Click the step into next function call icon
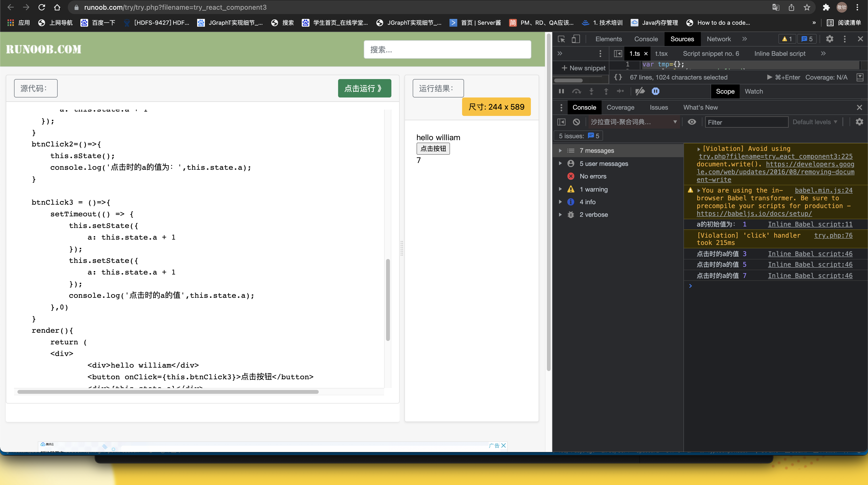The height and width of the screenshot is (485, 868). [592, 91]
